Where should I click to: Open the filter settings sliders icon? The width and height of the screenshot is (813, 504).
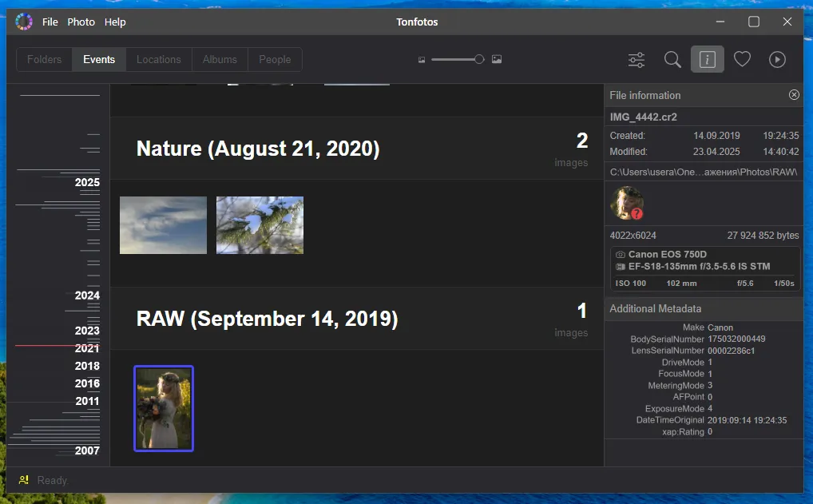(x=637, y=60)
